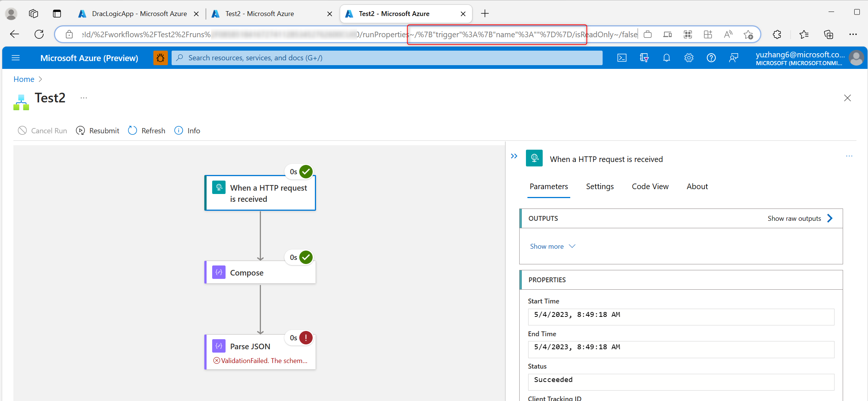Expand Show more in outputs
This screenshot has height=401, width=868.
tap(553, 246)
